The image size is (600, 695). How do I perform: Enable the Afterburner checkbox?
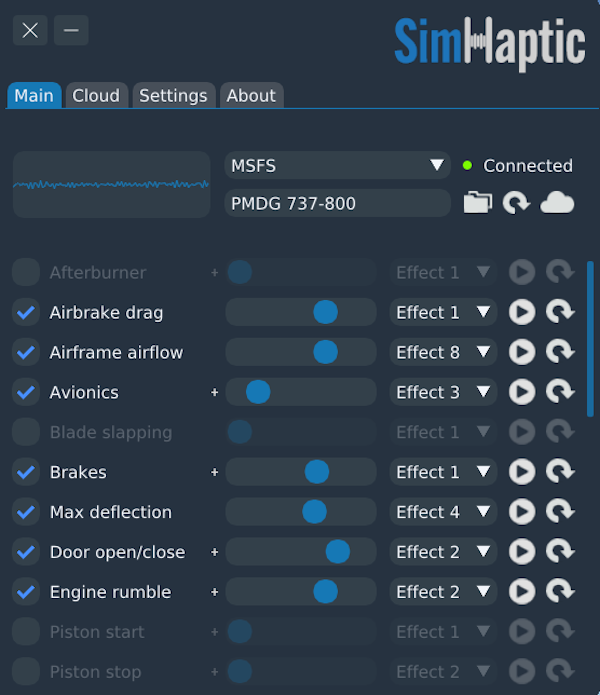26,272
